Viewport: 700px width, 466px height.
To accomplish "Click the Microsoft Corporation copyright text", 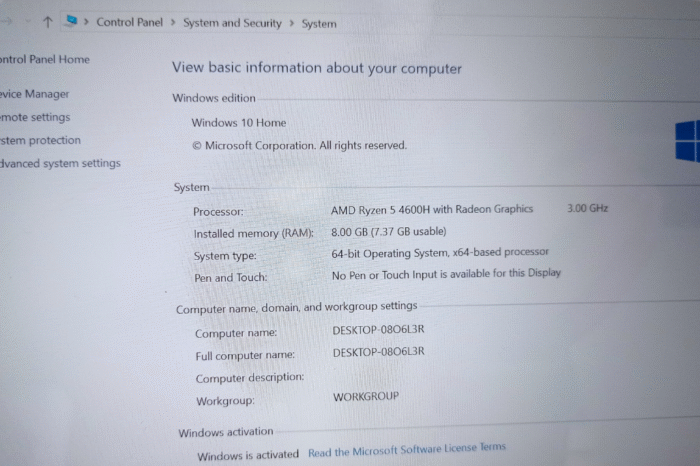I will pos(300,146).
